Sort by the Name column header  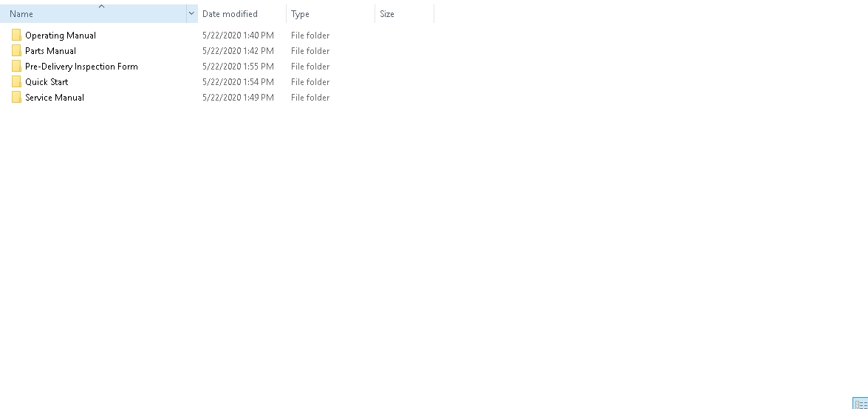click(x=94, y=13)
